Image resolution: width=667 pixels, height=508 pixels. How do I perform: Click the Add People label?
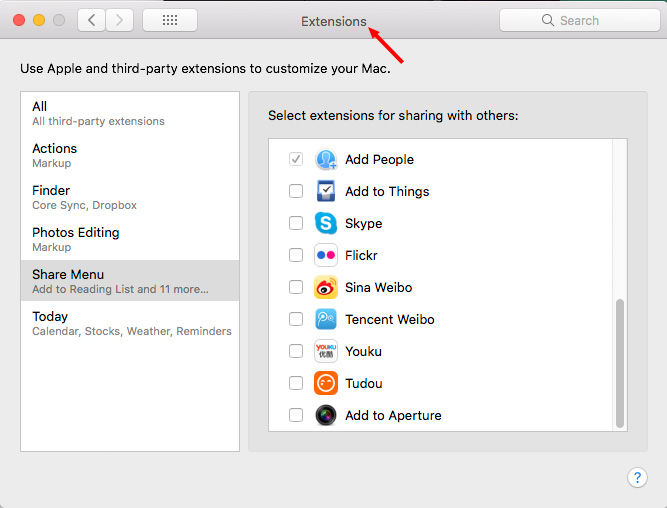(379, 160)
